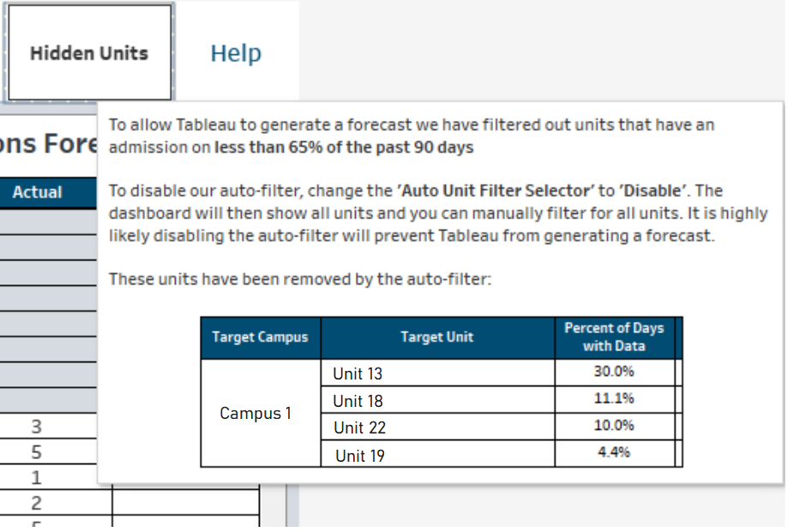Click the Actual value 3 cell
793x532 pixels.
click(36, 427)
